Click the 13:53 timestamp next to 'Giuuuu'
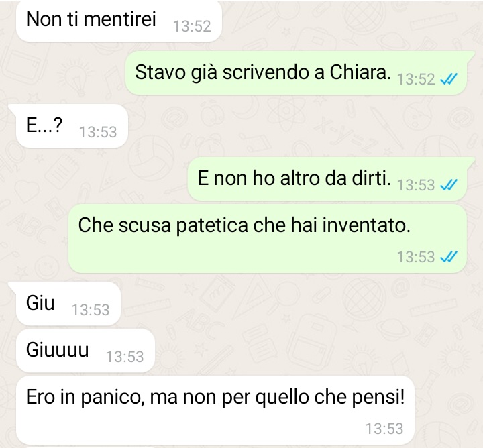Screen dimensions: 483x448 click(x=125, y=357)
